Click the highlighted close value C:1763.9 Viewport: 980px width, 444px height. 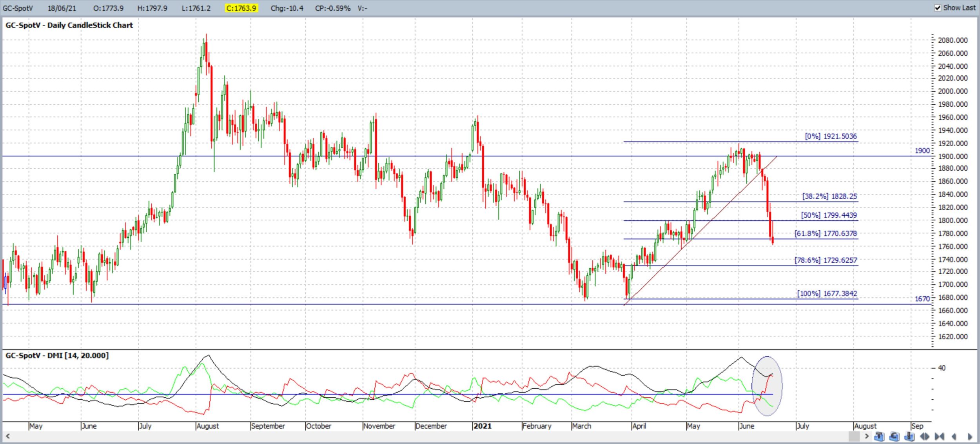241,8
